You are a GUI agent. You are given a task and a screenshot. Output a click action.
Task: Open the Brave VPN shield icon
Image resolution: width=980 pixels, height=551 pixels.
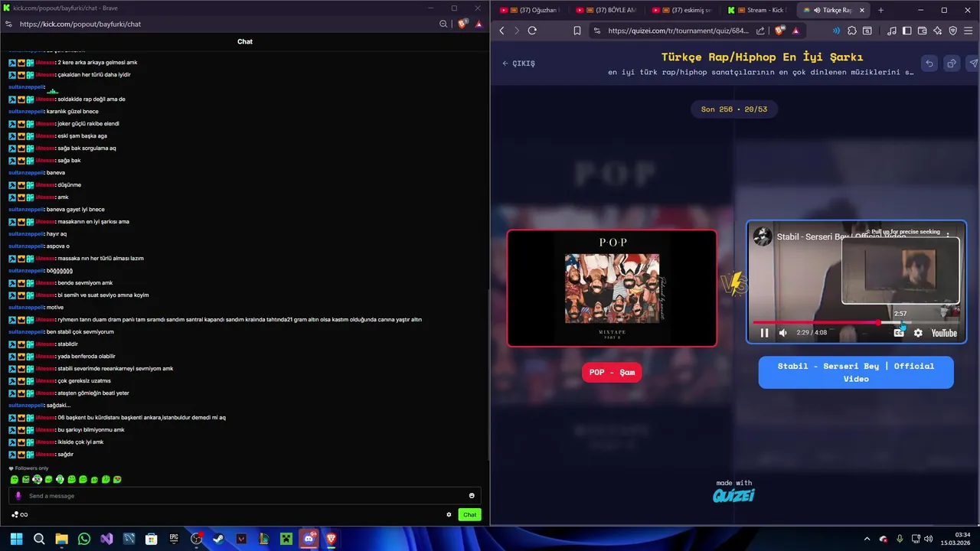coord(953,31)
